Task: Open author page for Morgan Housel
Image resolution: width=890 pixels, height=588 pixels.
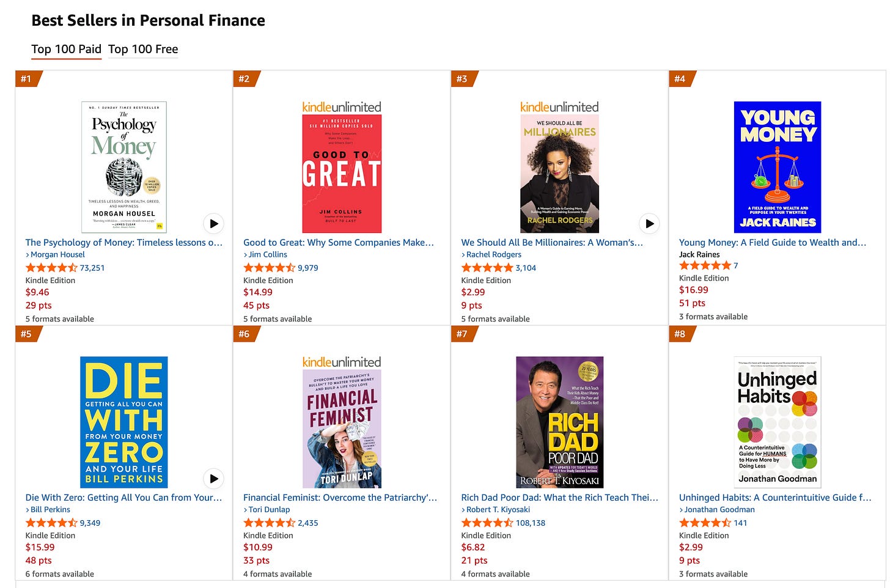Action: tap(57, 254)
